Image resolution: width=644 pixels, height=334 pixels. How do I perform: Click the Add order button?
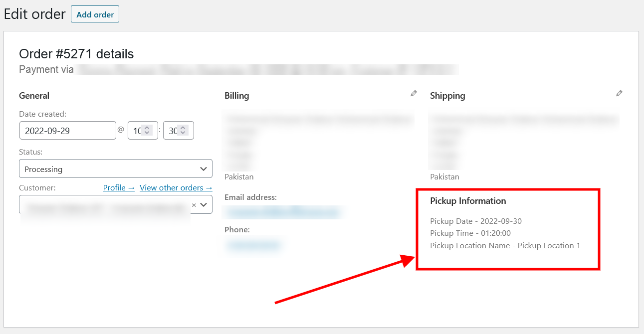click(x=95, y=14)
